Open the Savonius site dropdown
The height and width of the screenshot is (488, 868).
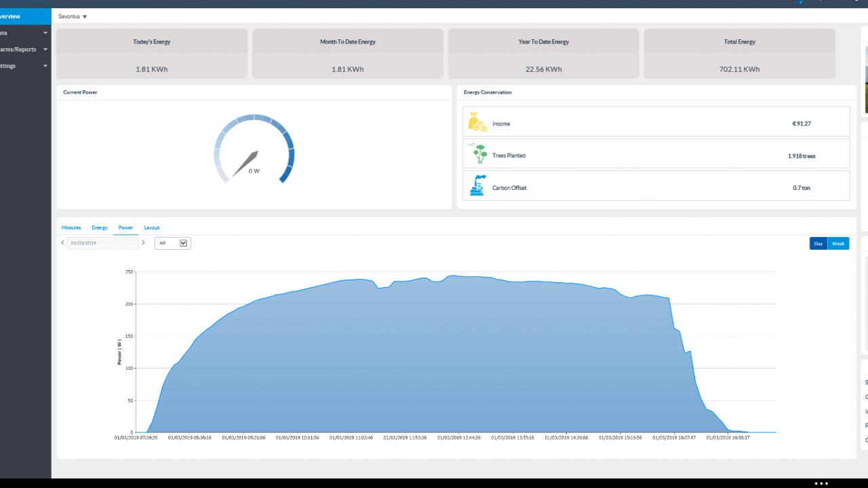click(73, 16)
